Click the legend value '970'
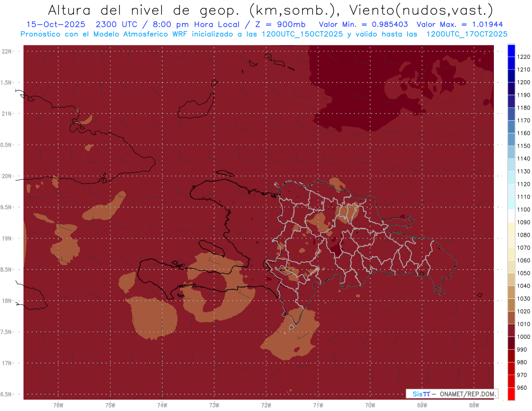532x411 pixels. click(x=523, y=375)
